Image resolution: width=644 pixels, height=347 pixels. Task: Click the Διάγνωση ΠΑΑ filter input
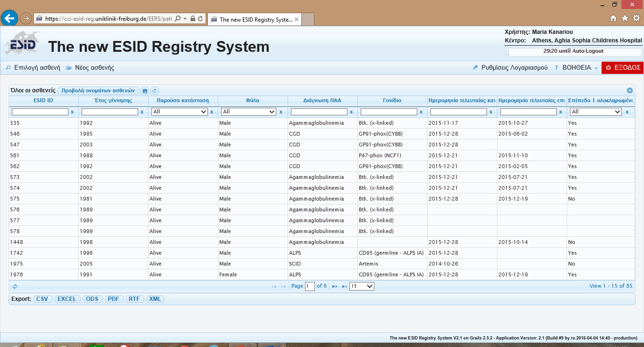[x=319, y=112]
